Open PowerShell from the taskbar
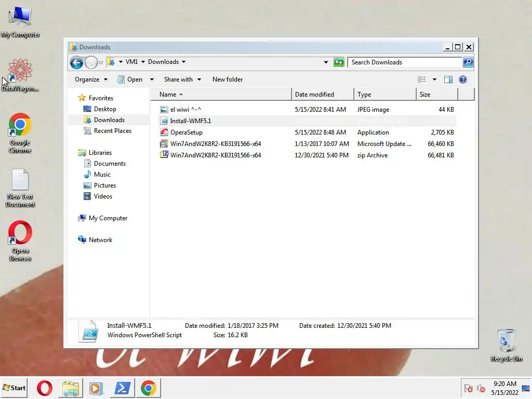Image resolution: width=532 pixels, height=399 pixels. [x=122, y=388]
